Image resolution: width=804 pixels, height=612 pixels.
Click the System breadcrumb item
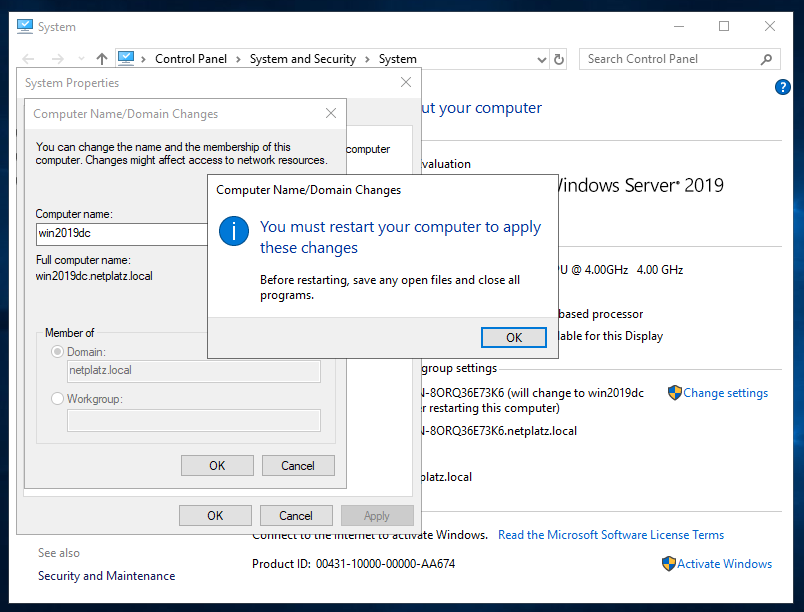(397, 59)
